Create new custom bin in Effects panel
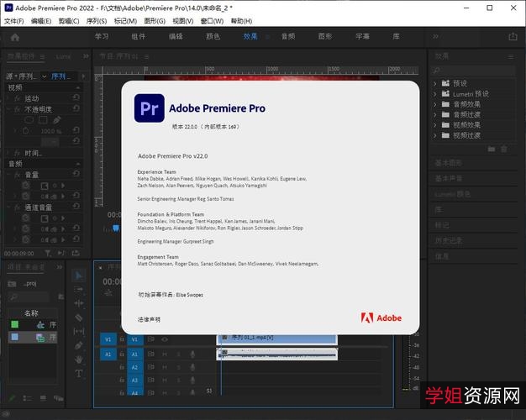Viewport: 526px width, 420px height. click(492, 149)
